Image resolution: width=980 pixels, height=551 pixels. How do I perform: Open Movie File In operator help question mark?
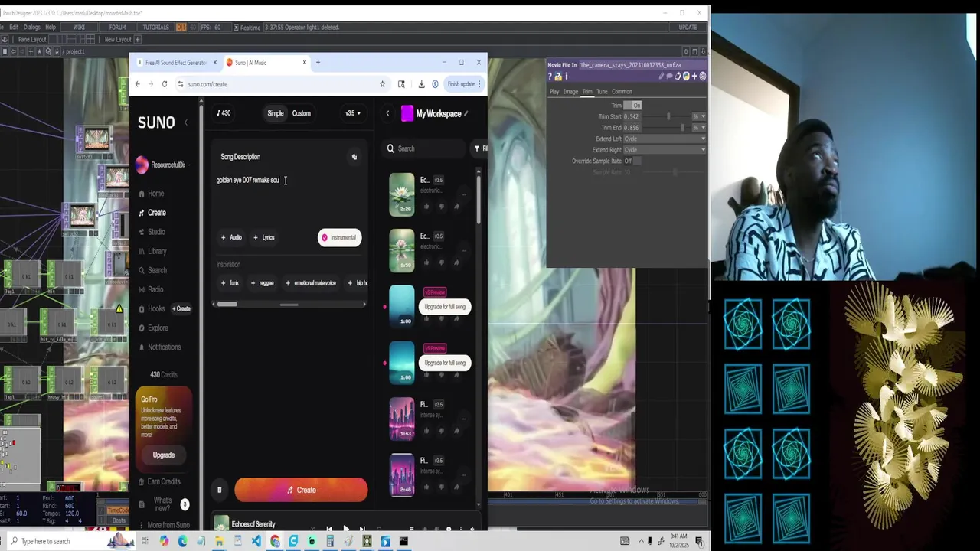pos(550,77)
